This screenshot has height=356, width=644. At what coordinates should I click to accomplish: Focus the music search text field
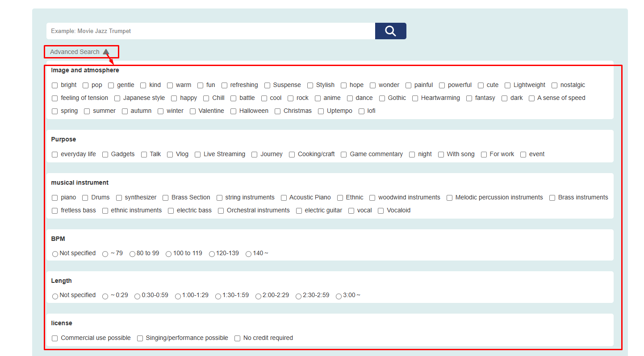211,31
